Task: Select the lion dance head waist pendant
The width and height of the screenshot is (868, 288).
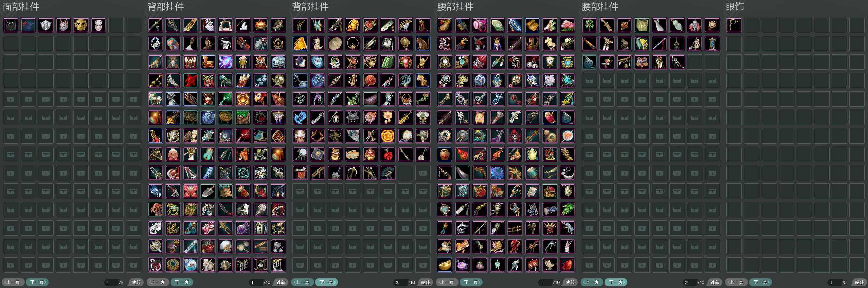Action: pos(642,62)
